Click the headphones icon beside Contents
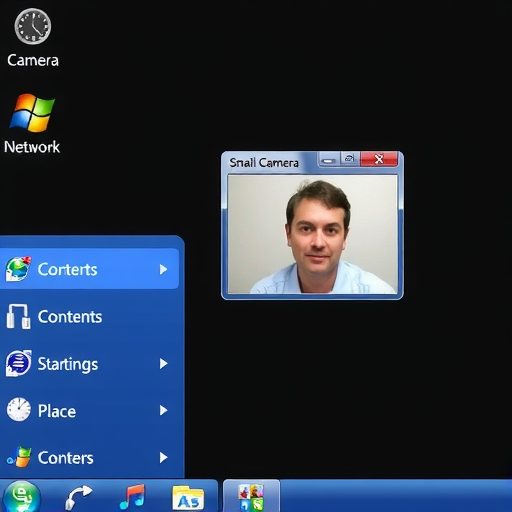 pyautogui.click(x=18, y=316)
